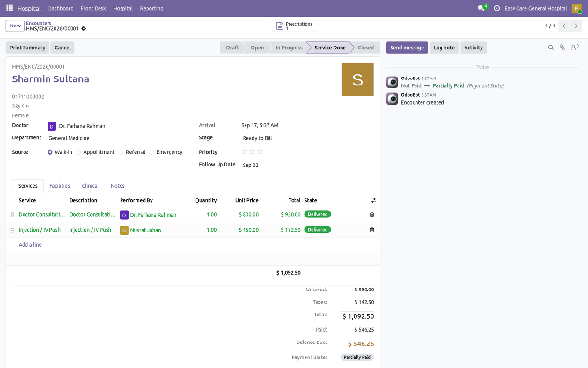Image resolution: width=588 pixels, height=368 pixels.
Task: Select the Walk-in source option
Action: pyautogui.click(x=50, y=152)
